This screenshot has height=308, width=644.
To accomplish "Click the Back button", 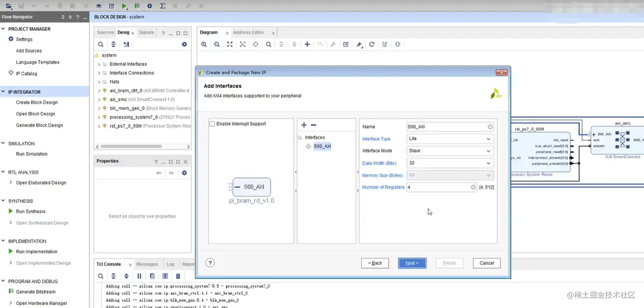I will 375,263.
